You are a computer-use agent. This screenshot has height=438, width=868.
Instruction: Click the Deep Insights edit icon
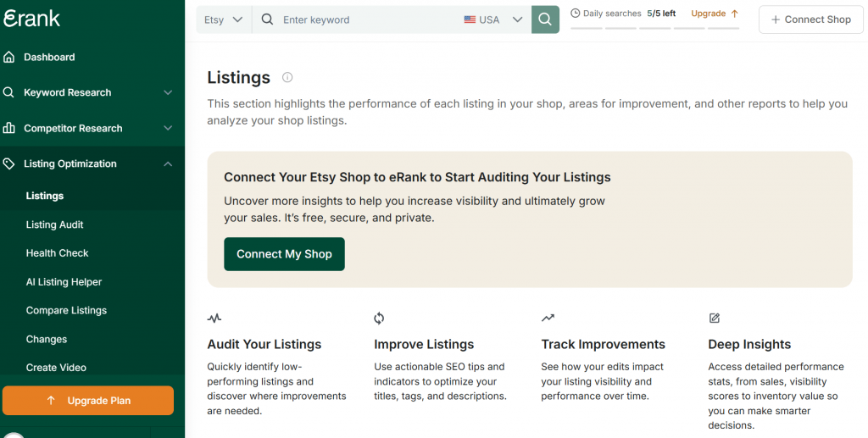[715, 318]
